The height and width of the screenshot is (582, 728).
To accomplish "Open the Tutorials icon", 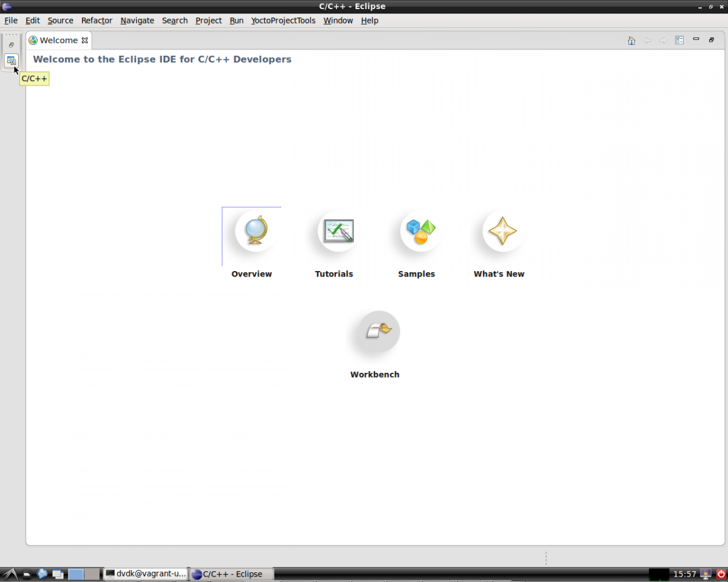I will [337, 231].
